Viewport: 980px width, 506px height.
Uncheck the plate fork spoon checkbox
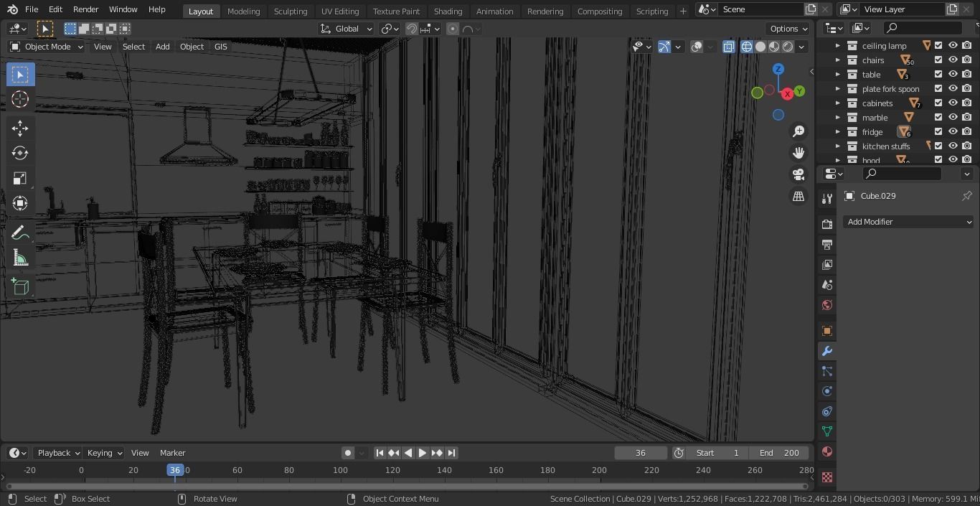click(x=938, y=88)
